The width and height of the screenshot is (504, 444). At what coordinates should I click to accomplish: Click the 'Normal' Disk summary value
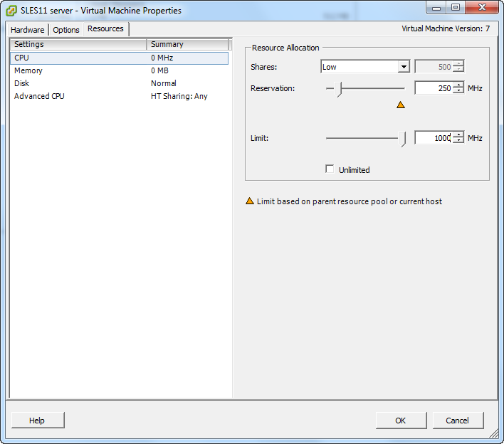coord(164,83)
